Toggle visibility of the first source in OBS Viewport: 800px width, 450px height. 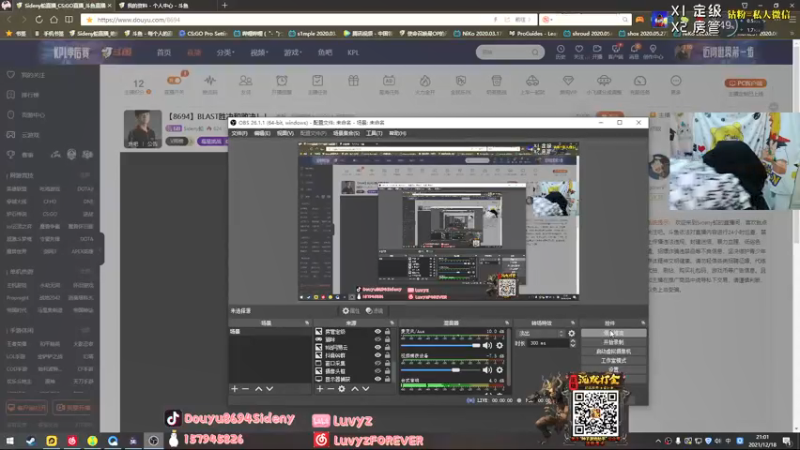[x=378, y=332]
